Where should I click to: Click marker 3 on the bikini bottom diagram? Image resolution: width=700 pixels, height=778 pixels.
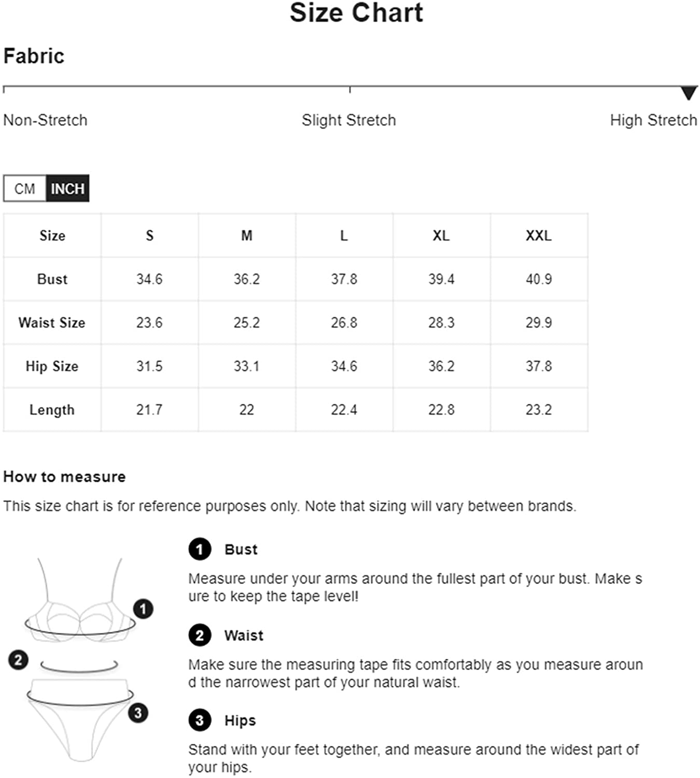pos(138,713)
